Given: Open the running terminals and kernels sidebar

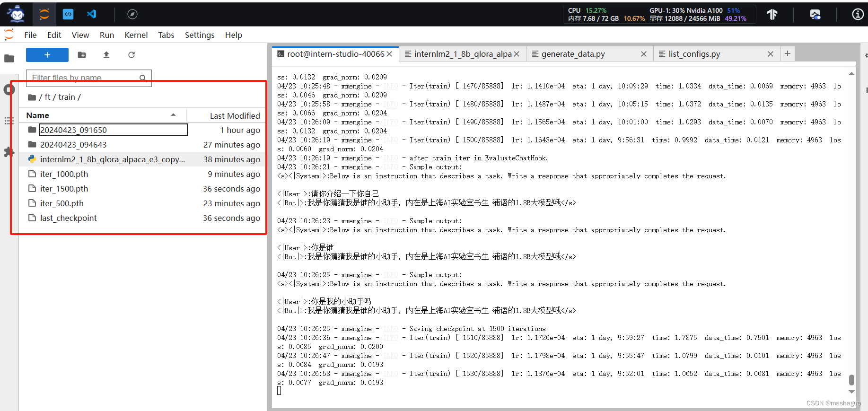Looking at the screenshot, I should [9, 89].
